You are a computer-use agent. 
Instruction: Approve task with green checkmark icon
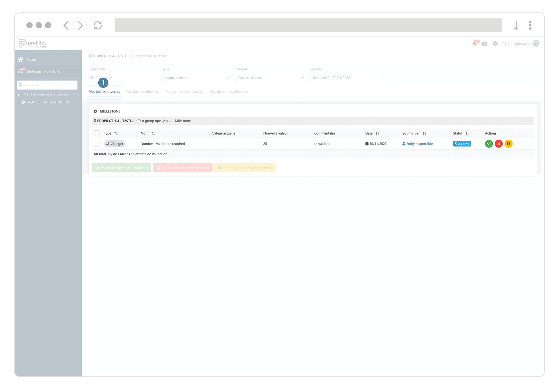pos(489,144)
